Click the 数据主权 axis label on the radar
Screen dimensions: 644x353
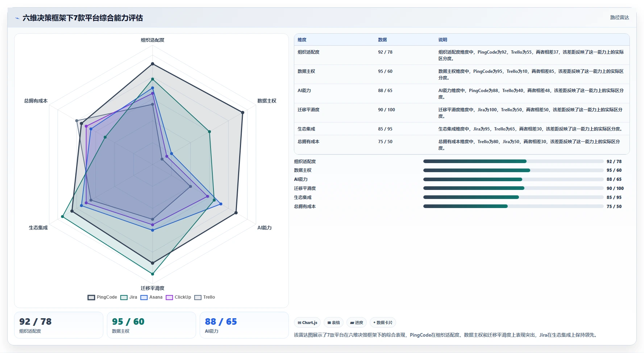point(267,101)
